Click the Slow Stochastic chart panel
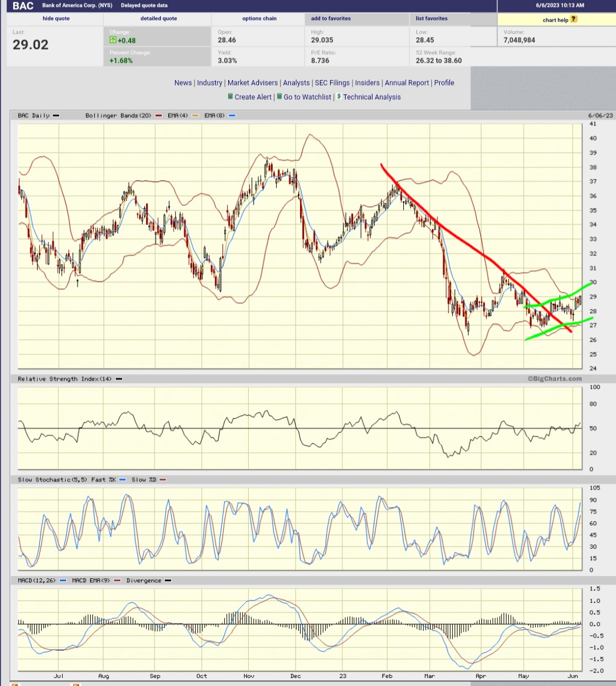The image size is (616, 686). click(x=300, y=529)
